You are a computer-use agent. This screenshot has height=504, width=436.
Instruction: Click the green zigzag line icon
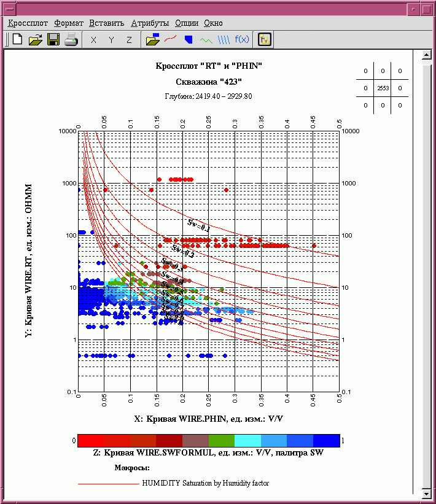(x=206, y=40)
